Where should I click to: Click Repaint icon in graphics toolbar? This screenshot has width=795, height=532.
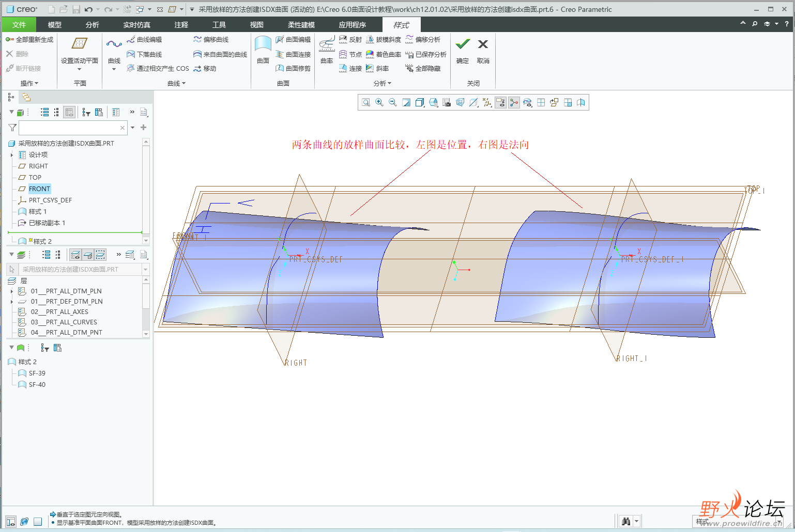[x=406, y=103]
